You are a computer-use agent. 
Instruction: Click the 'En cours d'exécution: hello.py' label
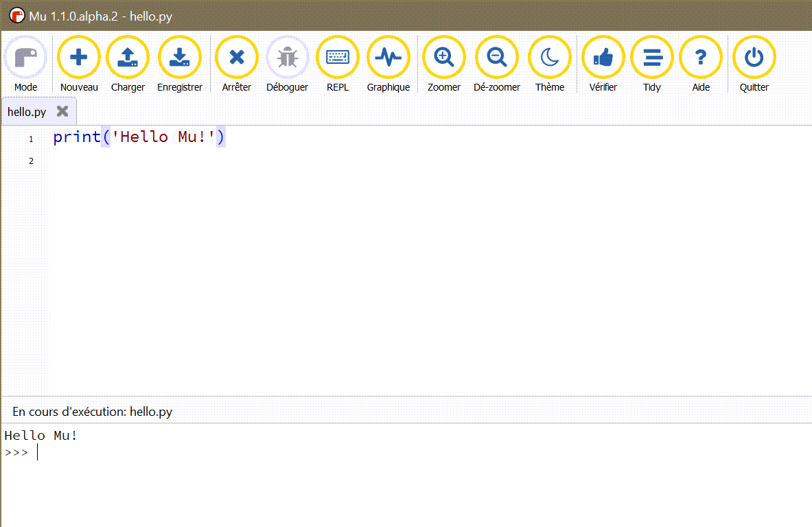pos(92,412)
